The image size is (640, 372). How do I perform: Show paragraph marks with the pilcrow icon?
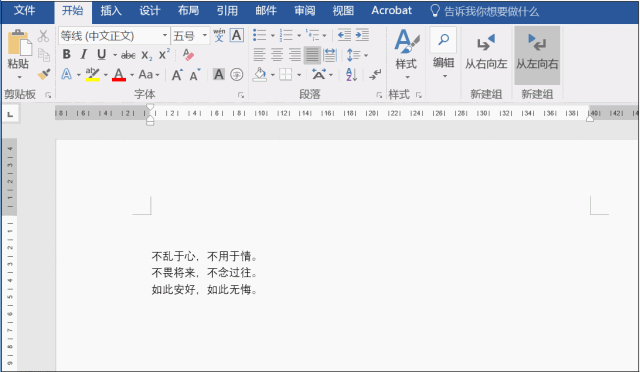click(x=375, y=74)
